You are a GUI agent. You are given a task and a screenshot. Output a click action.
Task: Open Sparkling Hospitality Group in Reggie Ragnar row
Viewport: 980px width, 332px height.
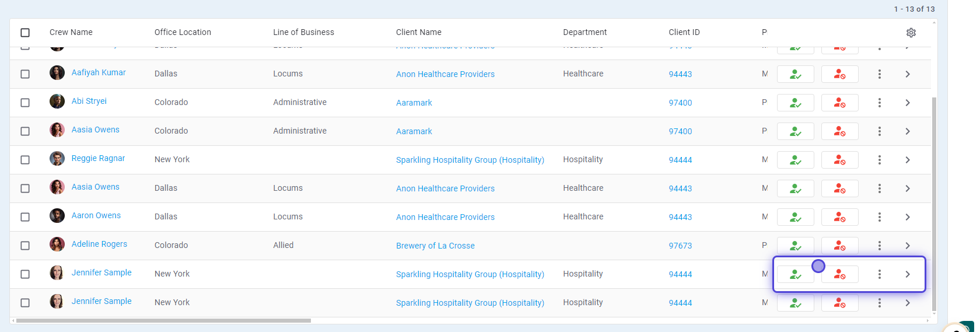pos(470,160)
